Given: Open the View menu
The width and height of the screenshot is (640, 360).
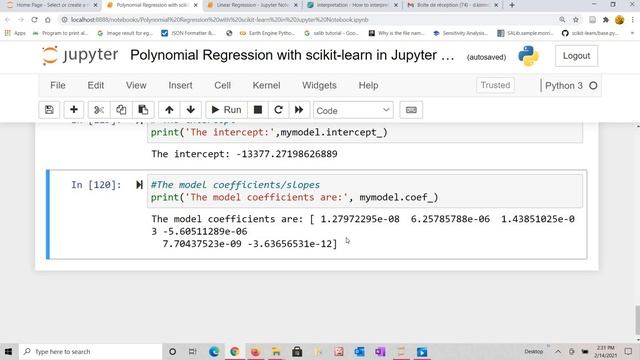Looking at the screenshot, I should tap(136, 85).
